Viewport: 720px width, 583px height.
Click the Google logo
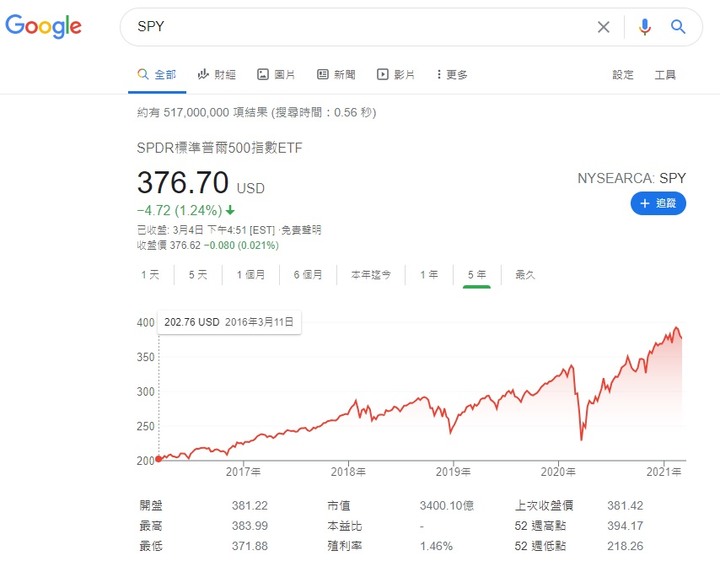pos(43,26)
